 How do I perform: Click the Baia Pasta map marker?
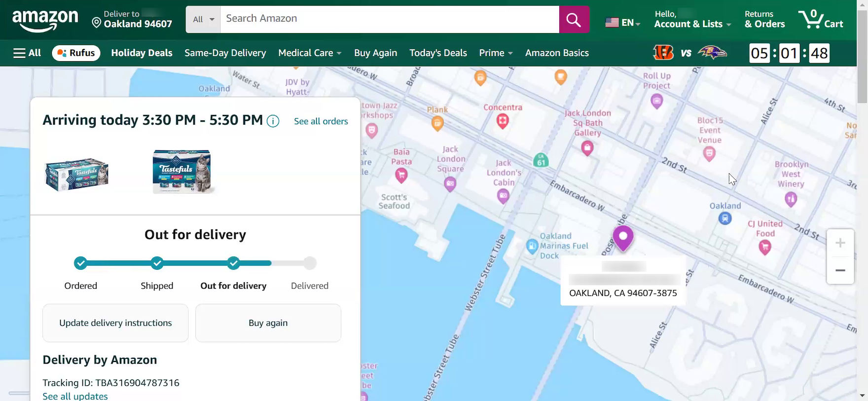401,175
